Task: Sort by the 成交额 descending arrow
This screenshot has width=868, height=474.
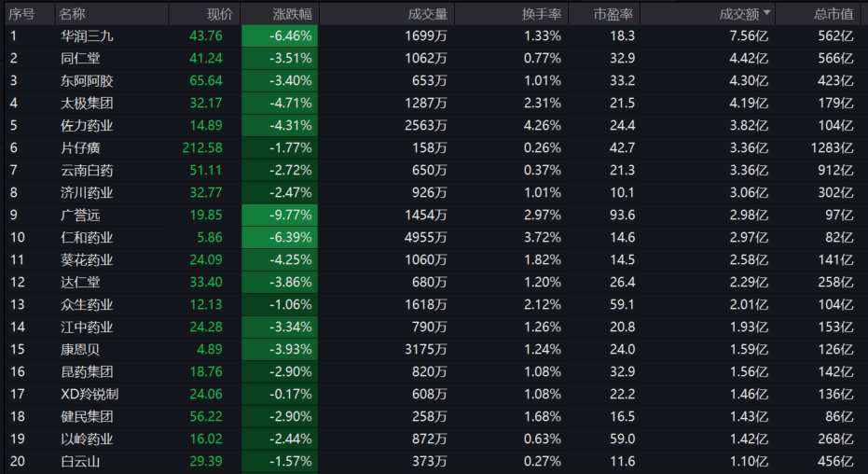Action: point(766,12)
